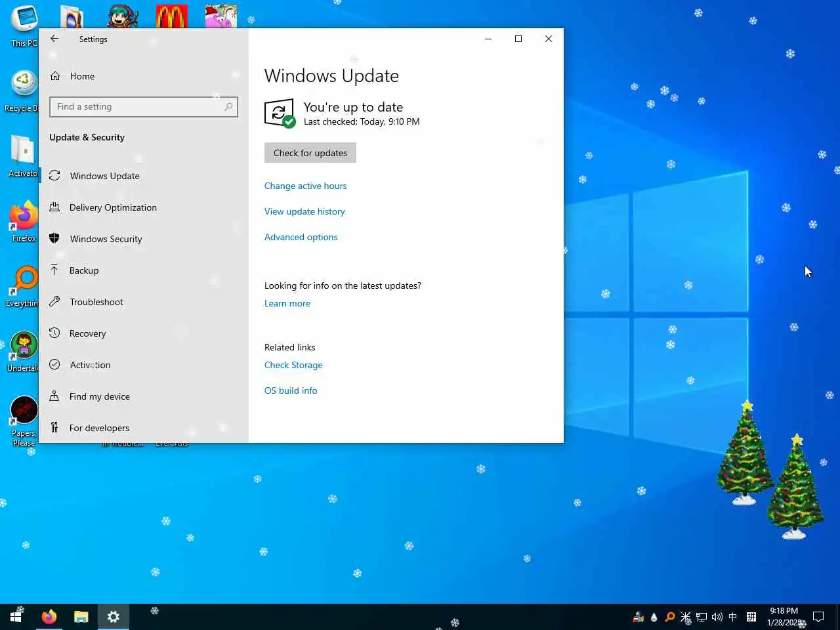Viewport: 840px width, 630px height.
Task: Click the up-to-date status icon
Action: coord(280,114)
